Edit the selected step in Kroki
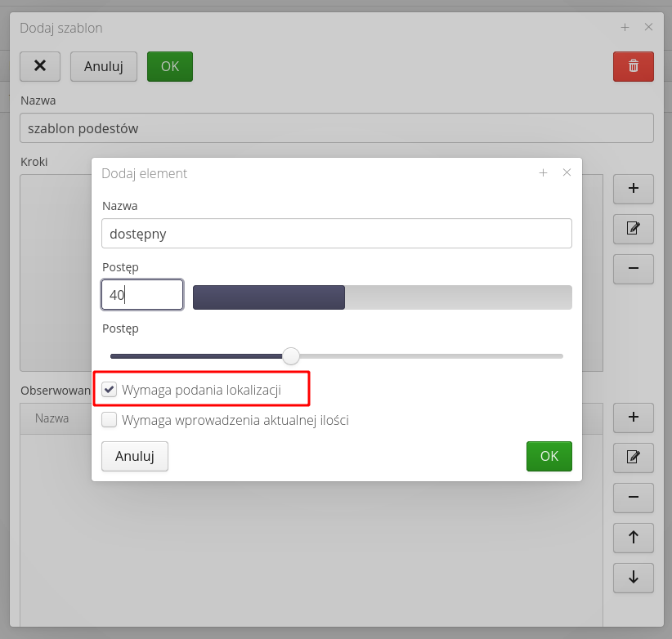Viewport: 672px width, 639px height. click(x=633, y=228)
